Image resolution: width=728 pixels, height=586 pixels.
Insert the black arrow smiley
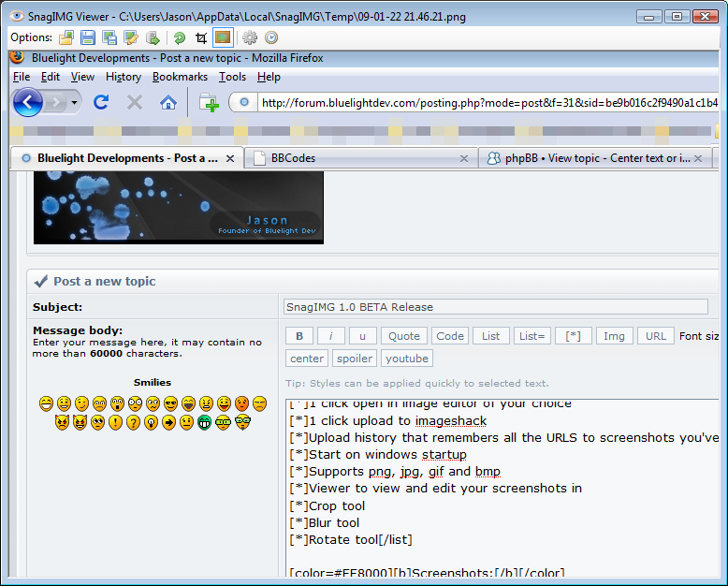(169, 422)
